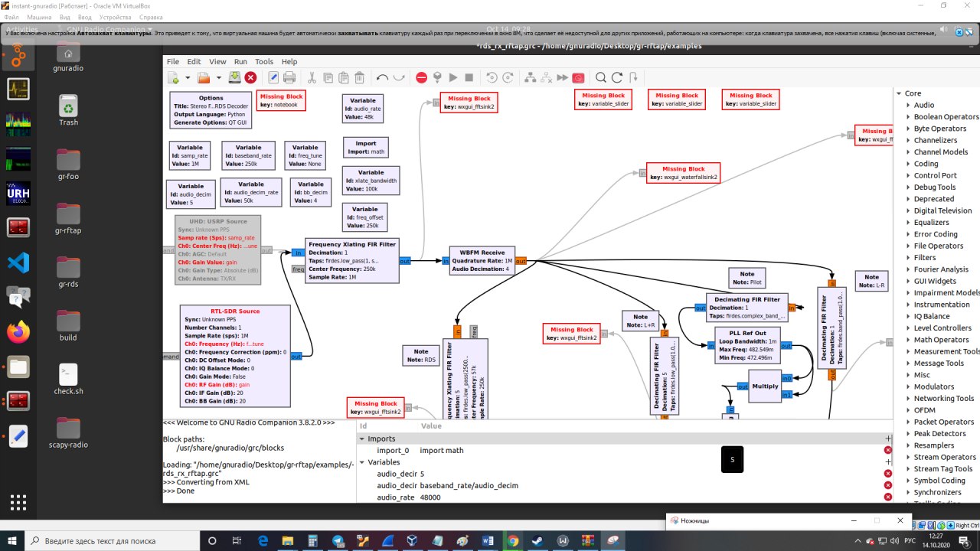Screen dimensions: 980x551
Task: Open the File menu in GNU Radio Companion
Action: point(173,61)
